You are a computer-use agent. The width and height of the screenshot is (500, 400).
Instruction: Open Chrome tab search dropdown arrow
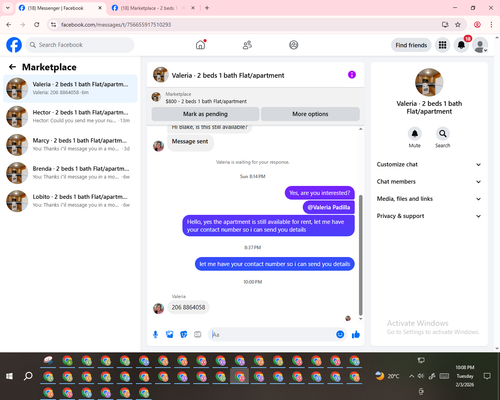pos(8,8)
